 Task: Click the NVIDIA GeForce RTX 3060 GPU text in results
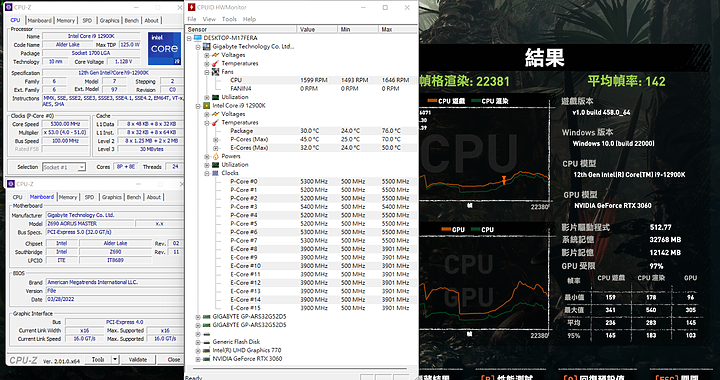click(613, 206)
